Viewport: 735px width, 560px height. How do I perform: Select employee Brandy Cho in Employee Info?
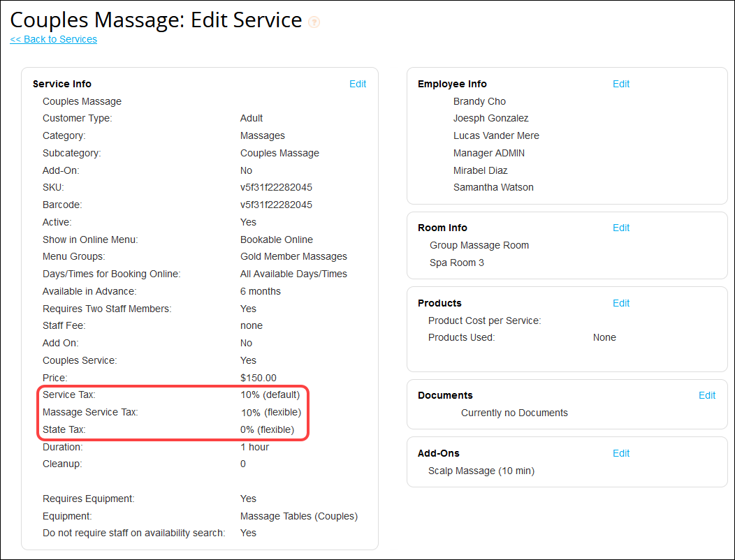(x=479, y=101)
